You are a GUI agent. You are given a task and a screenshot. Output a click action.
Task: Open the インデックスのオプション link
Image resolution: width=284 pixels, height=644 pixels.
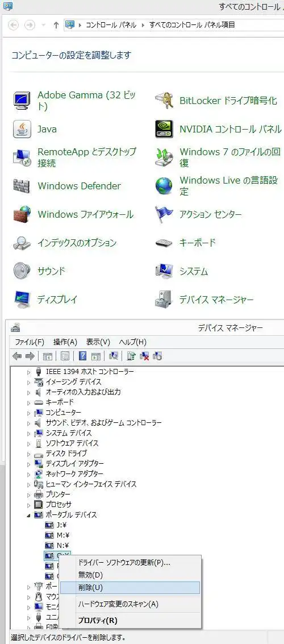click(77, 243)
